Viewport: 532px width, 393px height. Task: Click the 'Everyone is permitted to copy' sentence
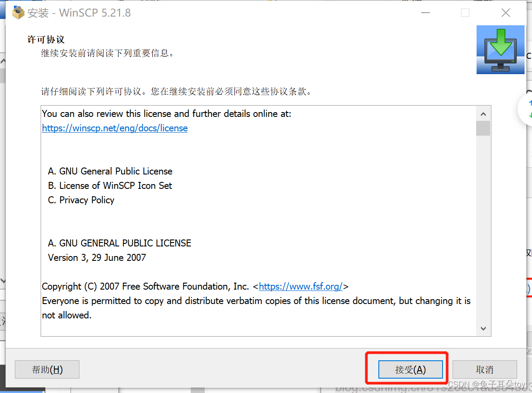point(256,308)
